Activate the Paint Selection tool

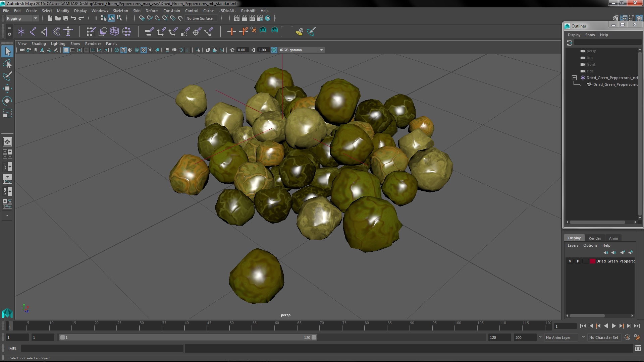pyautogui.click(x=7, y=76)
